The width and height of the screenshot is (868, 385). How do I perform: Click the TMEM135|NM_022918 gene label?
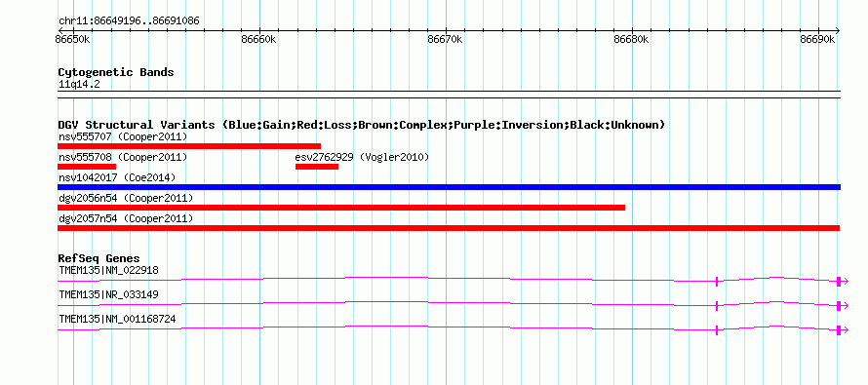tap(108, 271)
